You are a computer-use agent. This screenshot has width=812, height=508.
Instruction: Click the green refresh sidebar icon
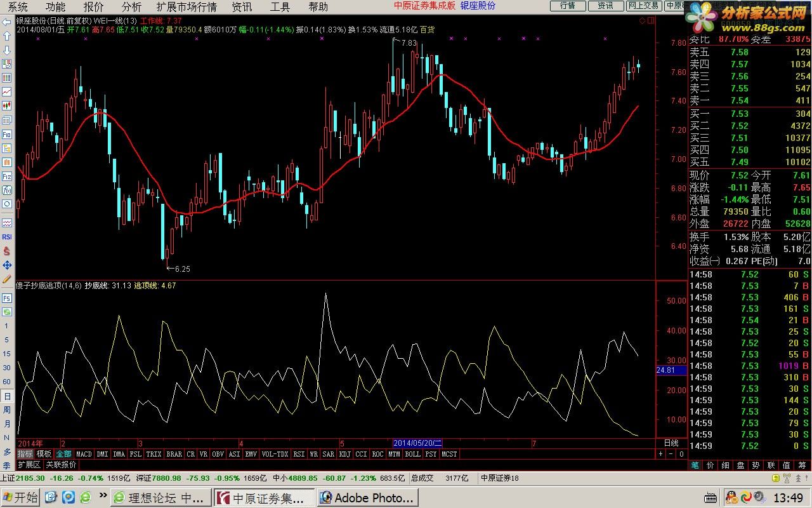pos(7,312)
